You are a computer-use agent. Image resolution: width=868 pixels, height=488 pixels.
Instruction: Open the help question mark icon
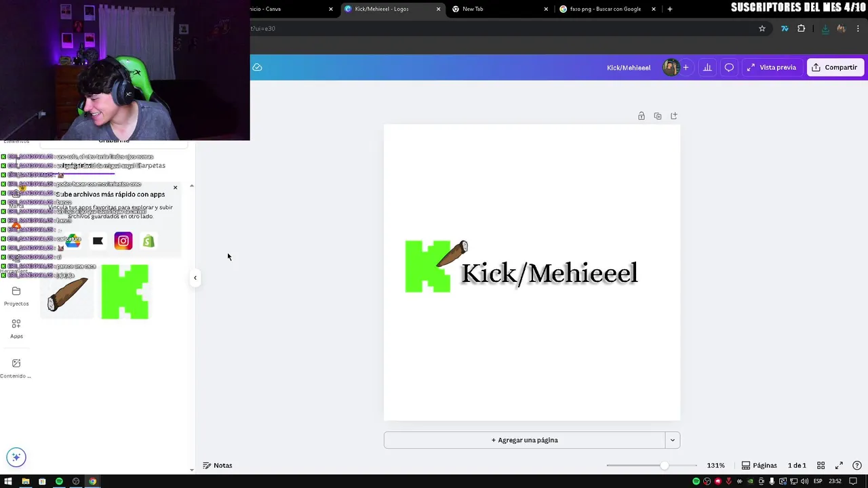point(856,466)
